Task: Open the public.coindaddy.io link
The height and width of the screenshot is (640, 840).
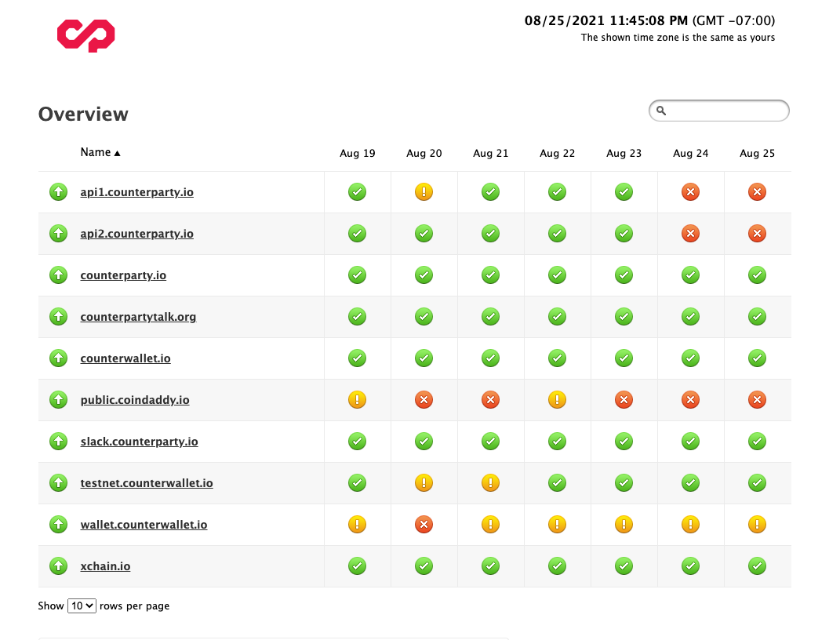Action: click(x=135, y=399)
